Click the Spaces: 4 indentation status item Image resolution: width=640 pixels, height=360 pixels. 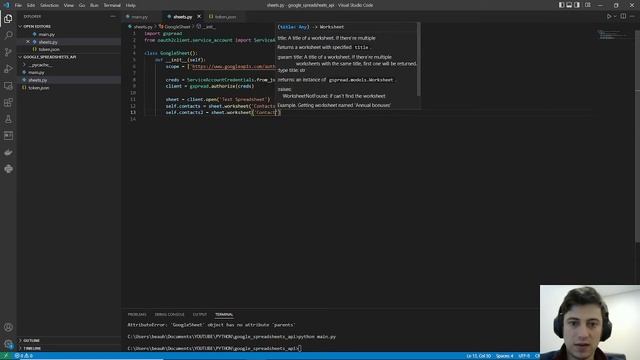pos(504,356)
